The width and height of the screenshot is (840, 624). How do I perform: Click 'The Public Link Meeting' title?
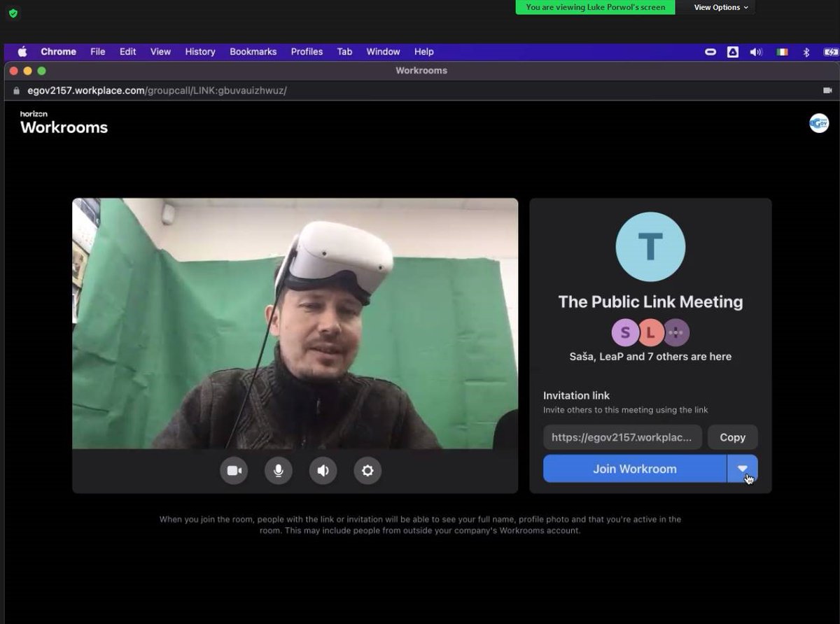[650, 302]
